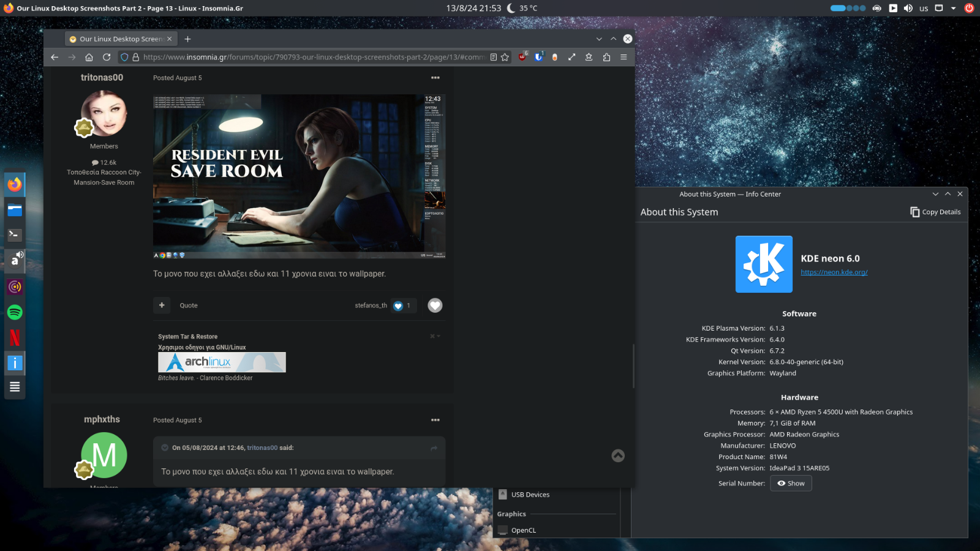The width and height of the screenshot is (980, 551).
Task: Open the Info Center dock icon
Action: point(15,362)
